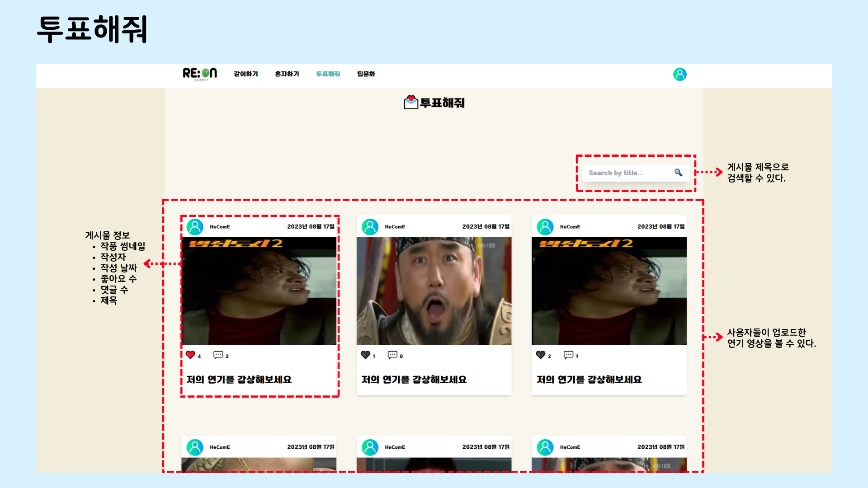Click HeComE avatar on first post card
Viewport: 868px width, 488px height.
(195, 227)
